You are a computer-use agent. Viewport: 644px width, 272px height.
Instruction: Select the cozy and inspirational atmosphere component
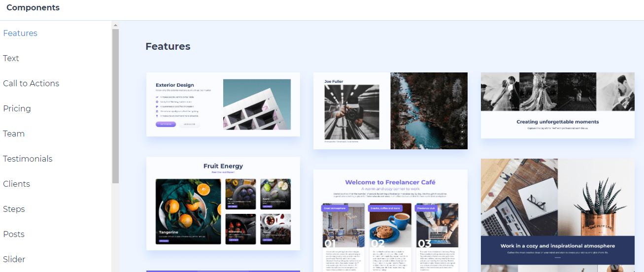pyautogui.click(x=558, y=215)
